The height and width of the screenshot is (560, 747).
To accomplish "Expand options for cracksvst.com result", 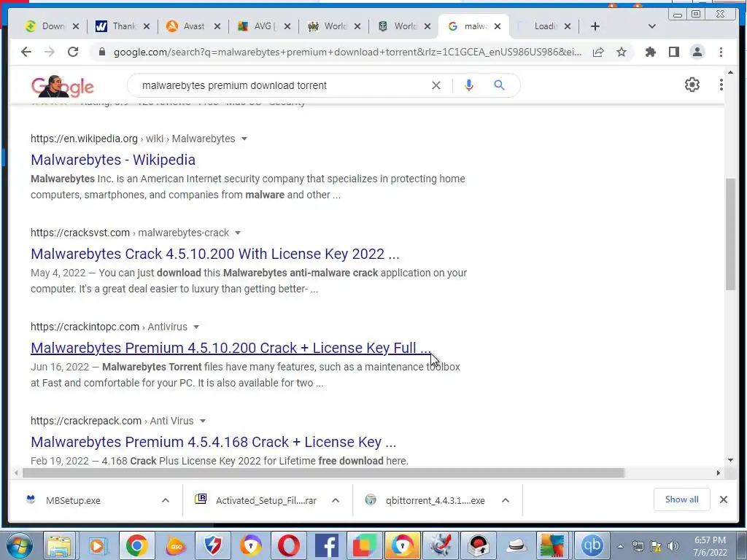I will coord(238,233).
